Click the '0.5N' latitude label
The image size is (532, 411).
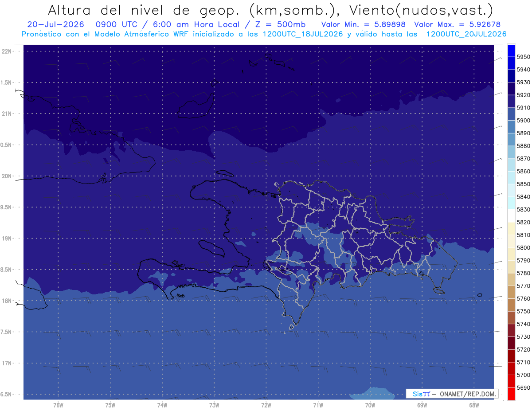click(x=6, y=145)
